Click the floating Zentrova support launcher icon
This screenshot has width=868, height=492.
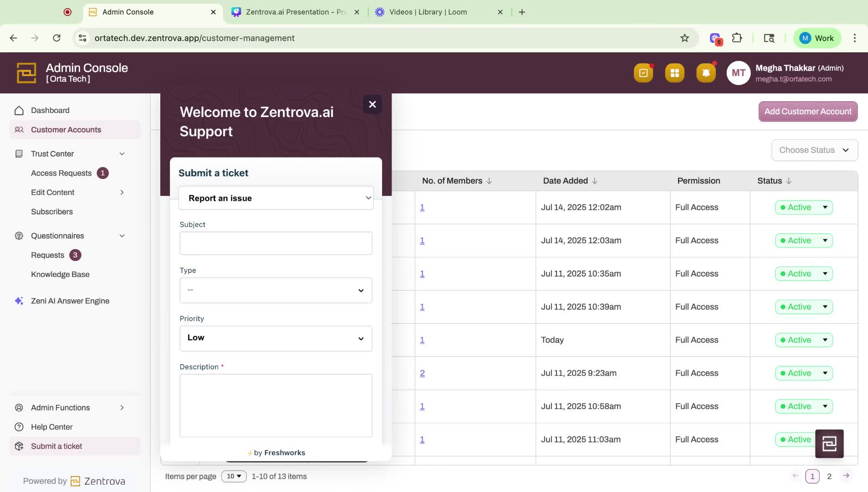[829, 443]
